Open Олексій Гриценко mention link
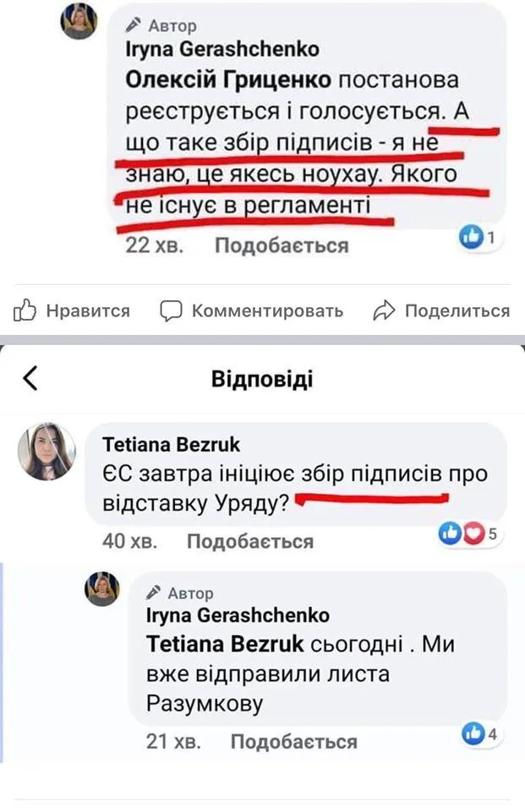This screenshot has height=812, width=525. (x=227, y=80)
